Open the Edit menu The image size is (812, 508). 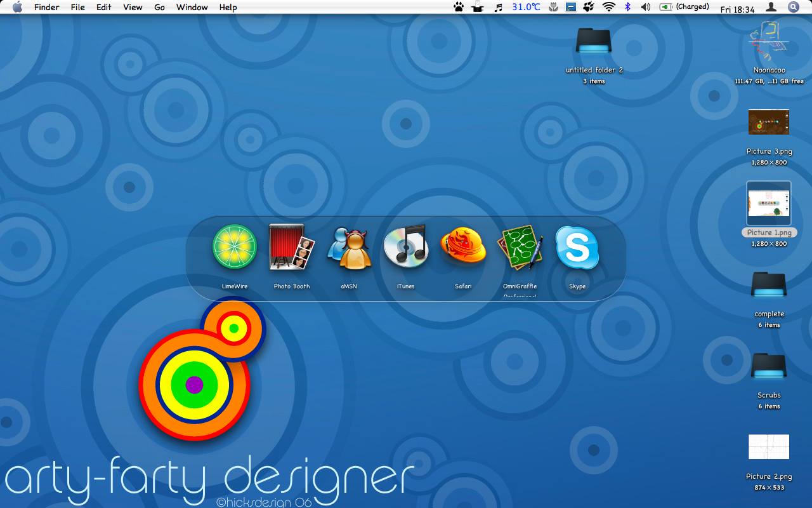[103, 7]
